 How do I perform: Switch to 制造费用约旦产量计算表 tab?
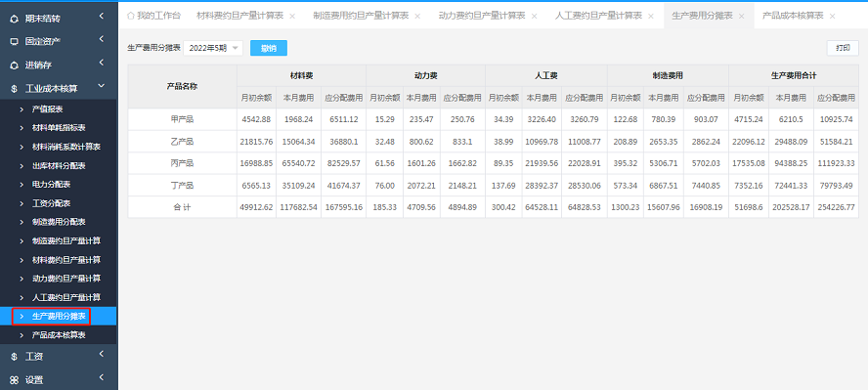pyautogui.click(x=361, y=16)
